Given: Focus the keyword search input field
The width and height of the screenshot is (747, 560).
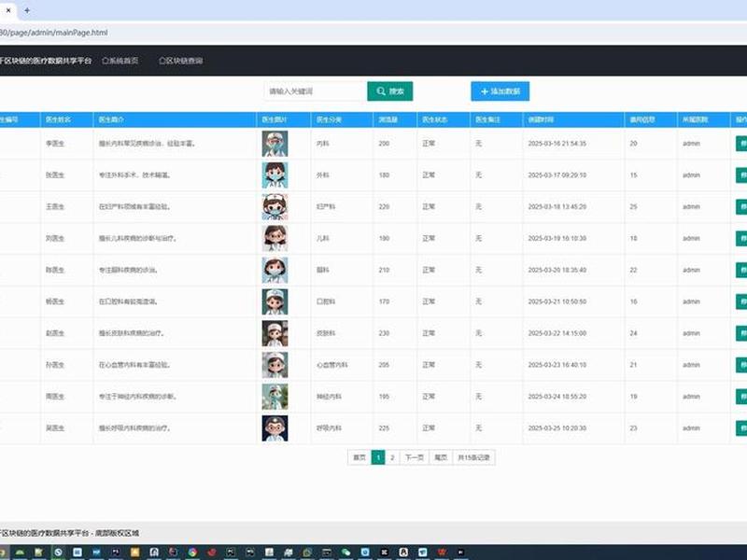Looking at the screenshot, I should click(315, 91).
